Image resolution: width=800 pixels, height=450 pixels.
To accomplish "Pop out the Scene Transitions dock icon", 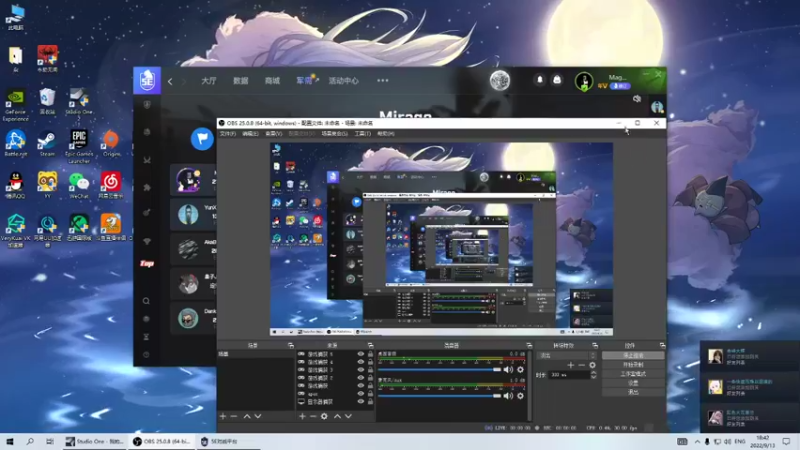I will [x=595, y=345].
